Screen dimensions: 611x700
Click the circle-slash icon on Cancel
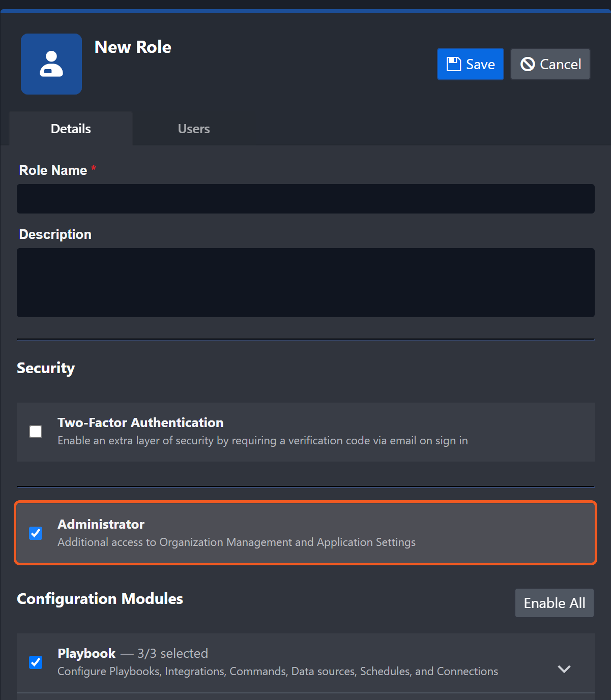[x=528, y=64]
